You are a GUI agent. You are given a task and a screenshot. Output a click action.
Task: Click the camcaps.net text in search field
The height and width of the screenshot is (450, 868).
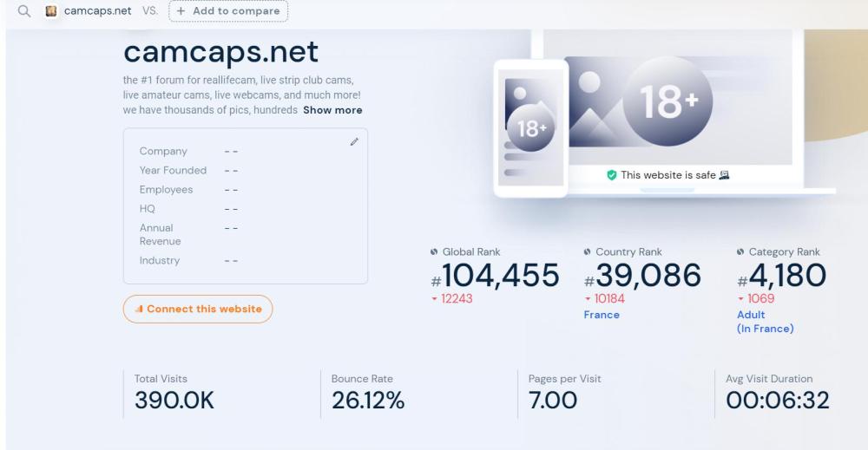98,11
